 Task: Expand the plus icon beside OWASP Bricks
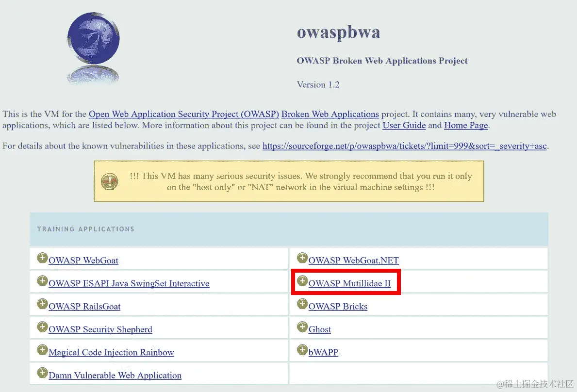[302, 304]
